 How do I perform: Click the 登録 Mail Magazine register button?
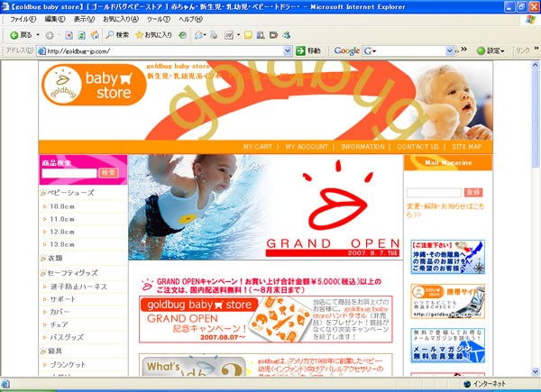[x=473, y=192]
